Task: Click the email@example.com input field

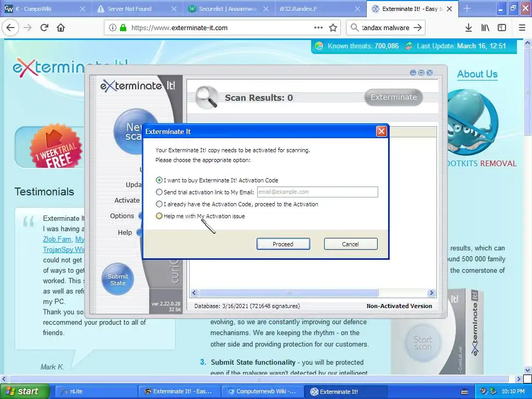Action: (317, 192)
